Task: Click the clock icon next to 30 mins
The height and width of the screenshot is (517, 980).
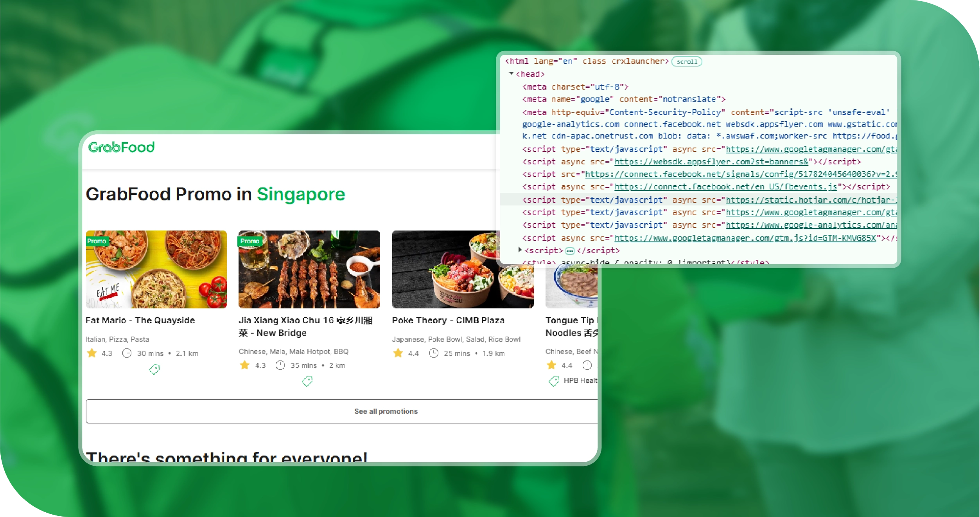Action: pyautogui.click(x=128, y=353)
